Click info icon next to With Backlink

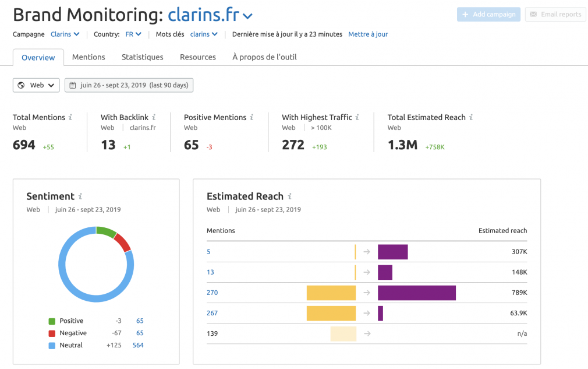coord(154,118)
